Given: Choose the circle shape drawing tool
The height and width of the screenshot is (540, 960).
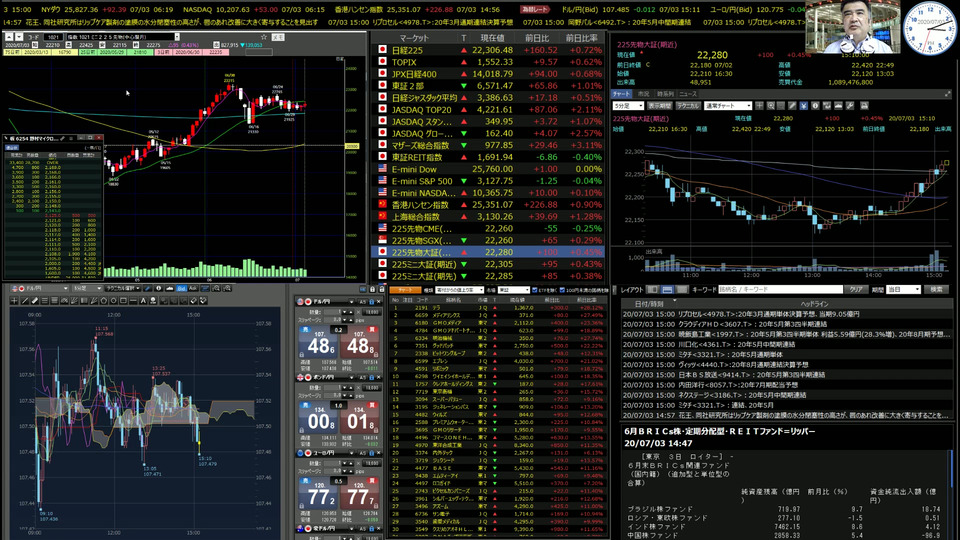Looking at the screenshot, I should tap(113, 301).
